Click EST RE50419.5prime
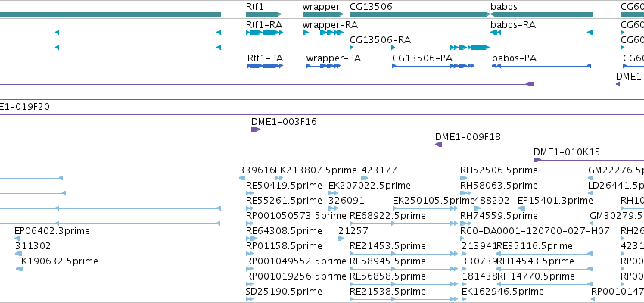Image resolution: width=644 pixels, height=303 pixels. (284, 186)
